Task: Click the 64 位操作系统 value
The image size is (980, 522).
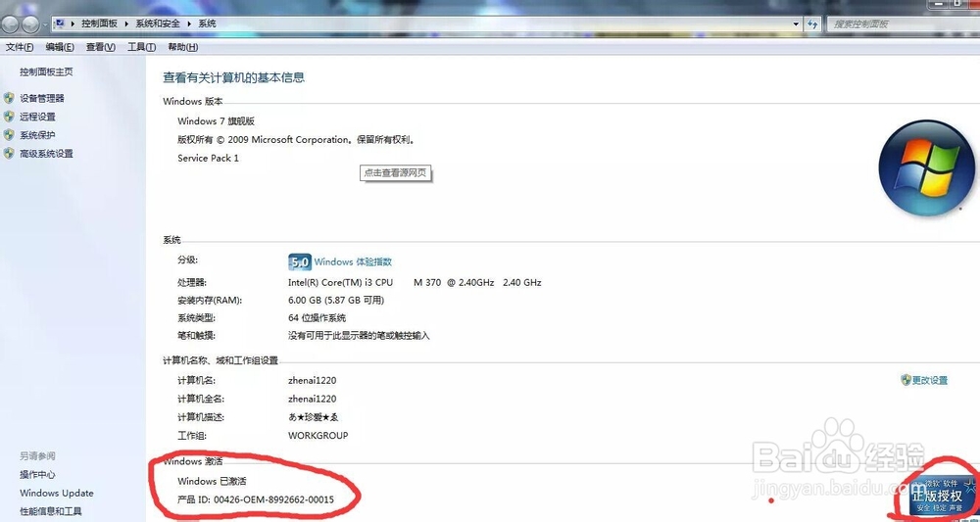Action: coord(317,318)
